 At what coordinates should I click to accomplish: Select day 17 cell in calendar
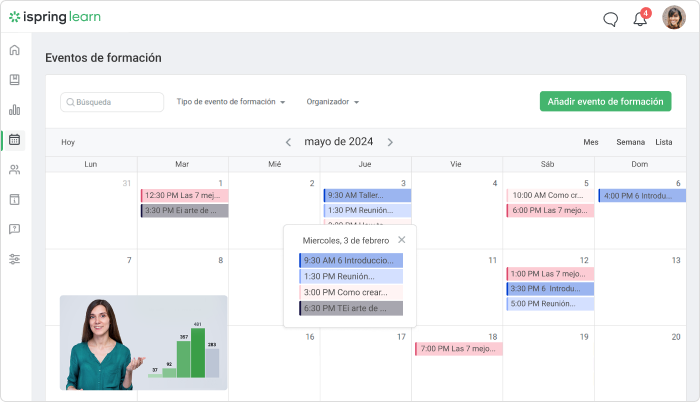tap(366, 363)
